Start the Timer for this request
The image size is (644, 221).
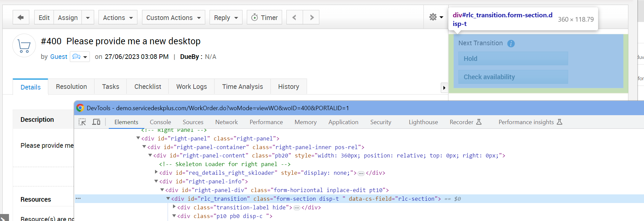click(264, 17)
